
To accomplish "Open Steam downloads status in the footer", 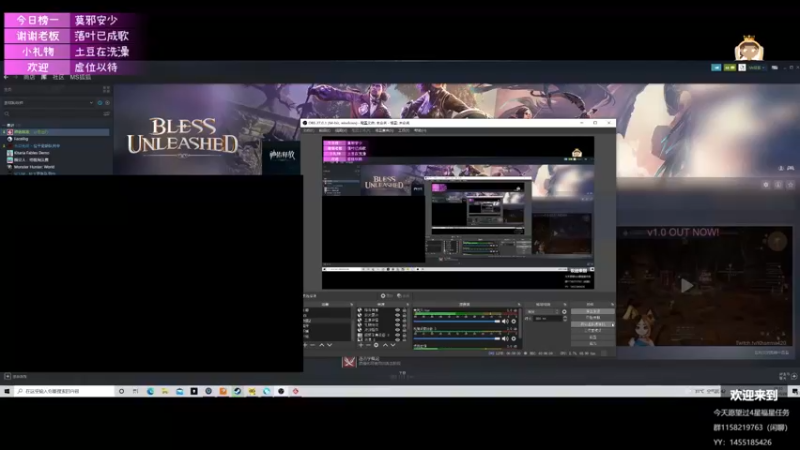I will coord(402,375).
